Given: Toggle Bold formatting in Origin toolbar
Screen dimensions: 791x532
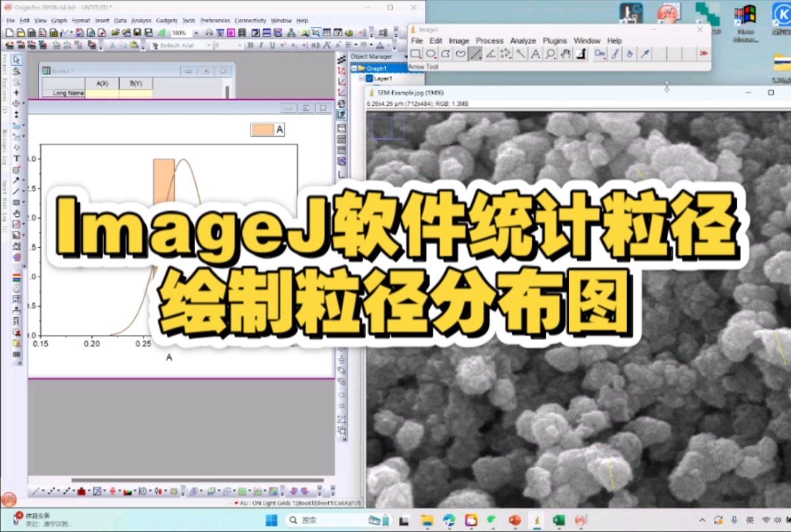Looking at the screenshot, I should [x=251, y=45].
